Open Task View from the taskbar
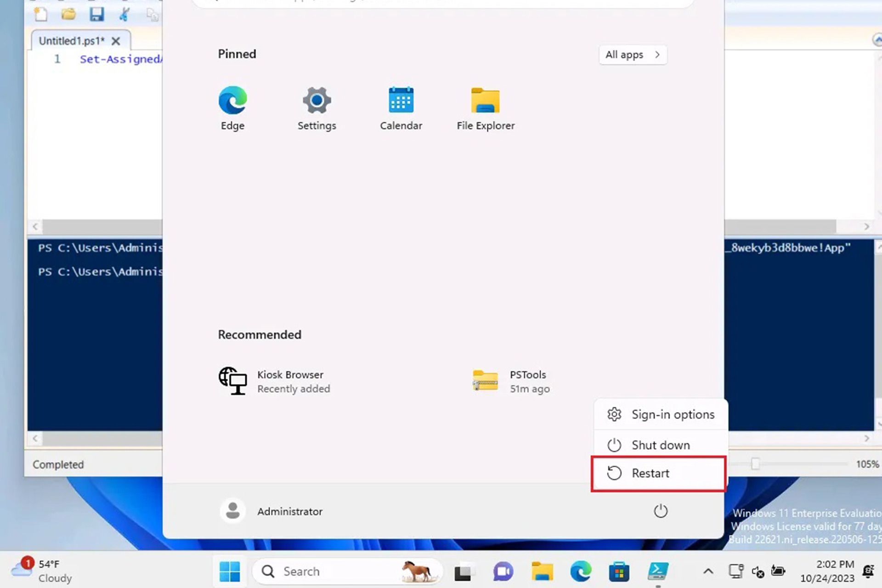The height and width of the screenshot is (588, 882). point(463,571)
